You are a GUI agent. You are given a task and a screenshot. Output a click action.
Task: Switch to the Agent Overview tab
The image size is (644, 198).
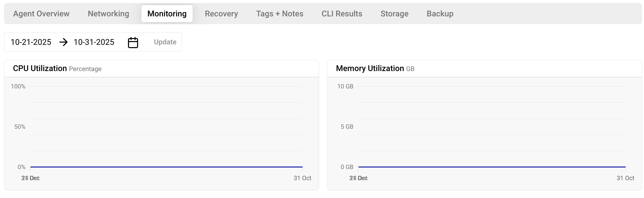pyautogui.click(x=41, y=14)
